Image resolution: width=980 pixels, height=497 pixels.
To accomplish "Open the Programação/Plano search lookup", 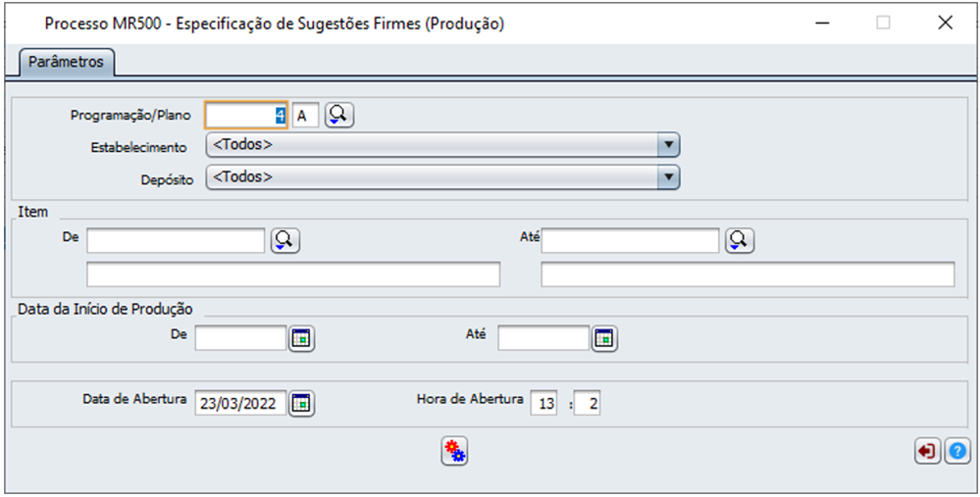I will tap(339, 115).
